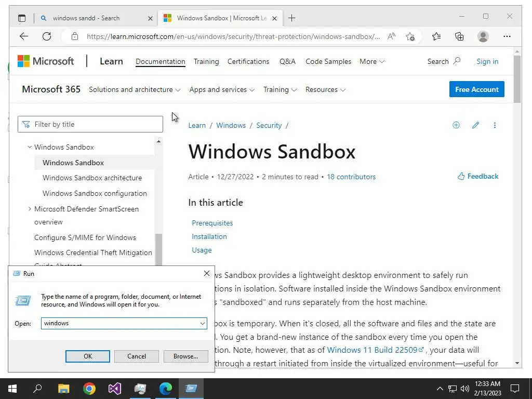Select Windows Sandbox configuration in sidebar

pos(95,193)
